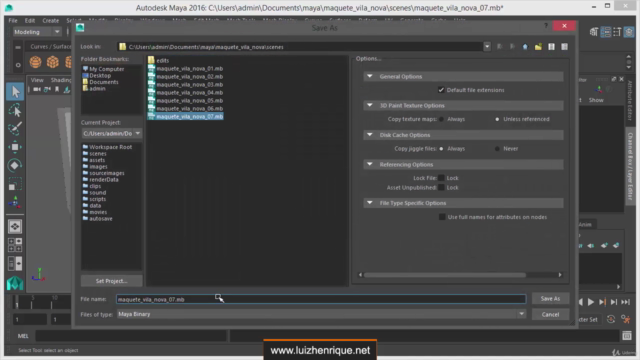640x360 pixels.
Task: Select the arrow Select tool in the toolbox
Action: 15,91
